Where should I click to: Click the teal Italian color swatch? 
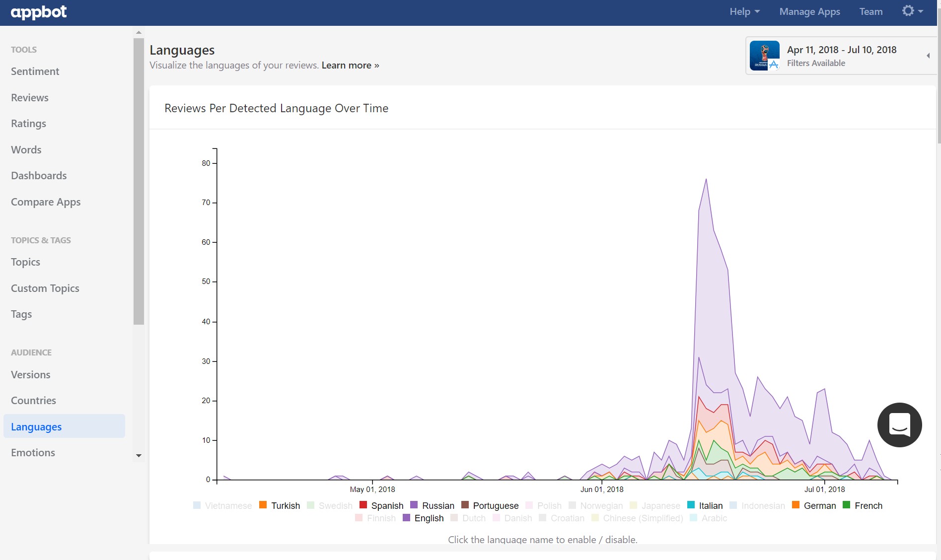click(691, 505)
